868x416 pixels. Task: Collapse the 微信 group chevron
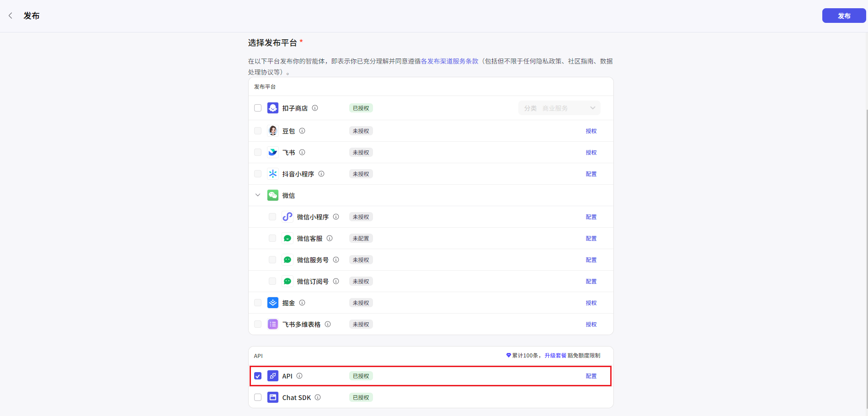tap(258, 195)
